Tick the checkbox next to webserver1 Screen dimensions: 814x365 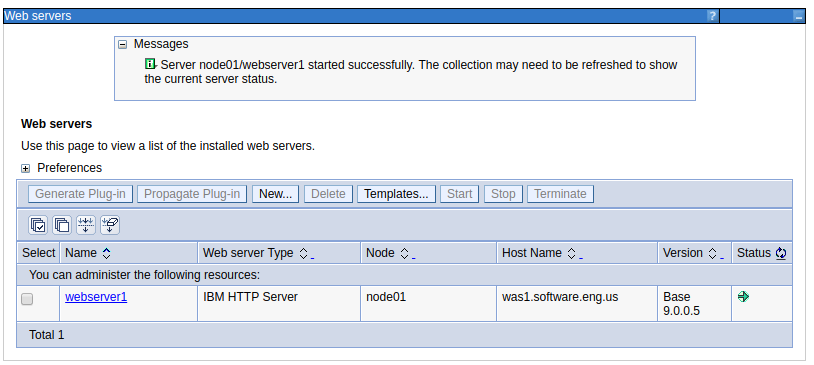[27, 299]
